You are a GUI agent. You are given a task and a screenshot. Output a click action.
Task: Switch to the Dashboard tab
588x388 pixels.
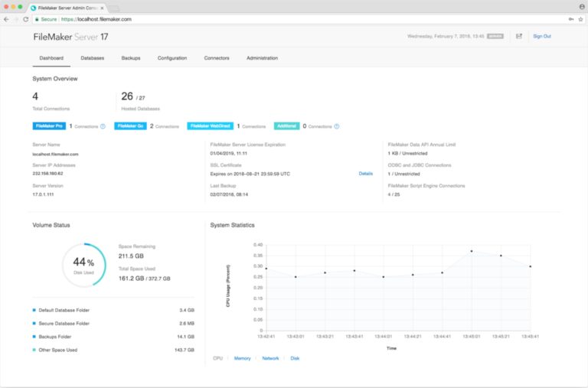[x=51, y=58]
